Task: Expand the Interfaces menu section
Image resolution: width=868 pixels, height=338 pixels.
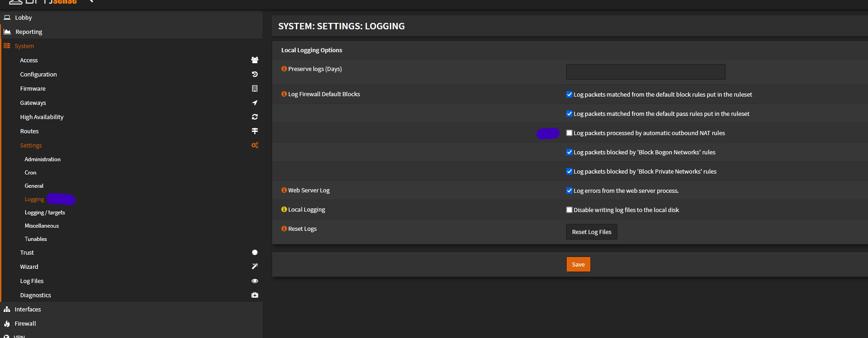Action: coord(27,309)
